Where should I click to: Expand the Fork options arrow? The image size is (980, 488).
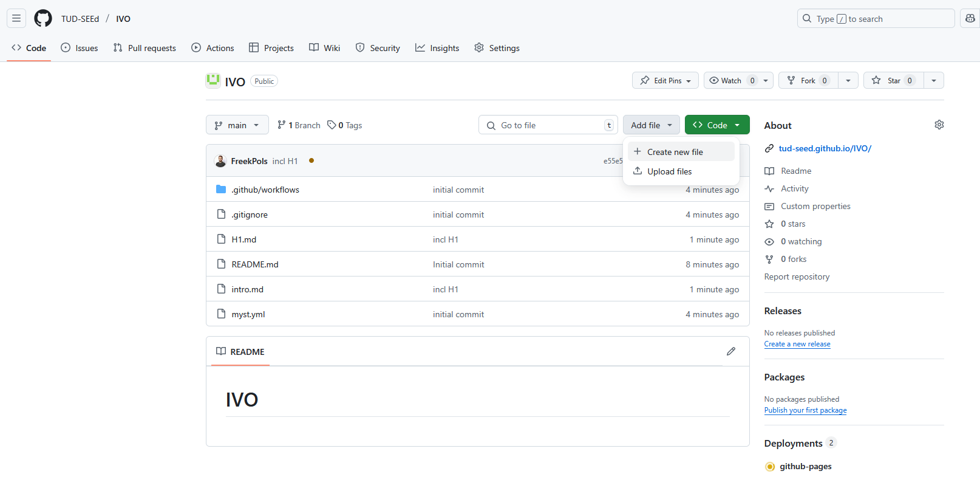tap(848, 80)
